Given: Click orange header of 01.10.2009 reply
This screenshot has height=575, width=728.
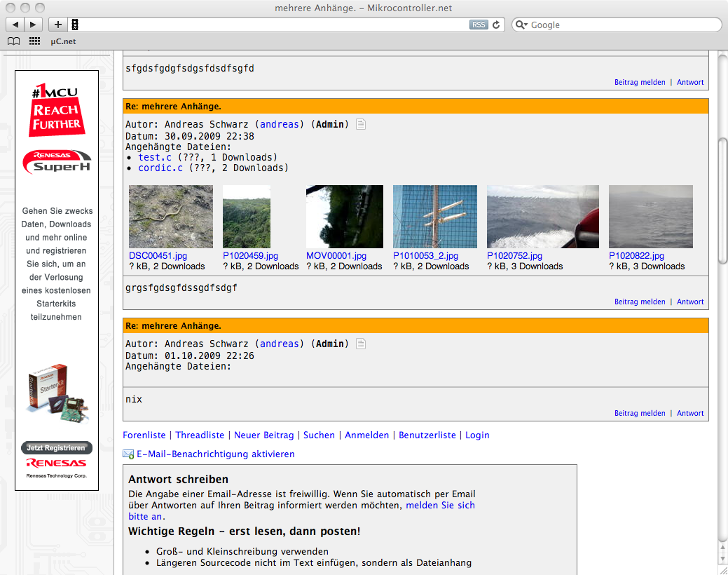Looking at the screenshot, I should pos(415,326).
